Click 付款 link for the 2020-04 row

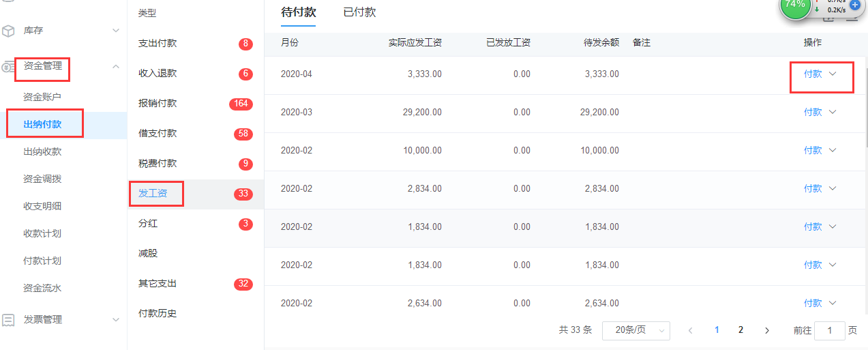click(x=813, y=74)
